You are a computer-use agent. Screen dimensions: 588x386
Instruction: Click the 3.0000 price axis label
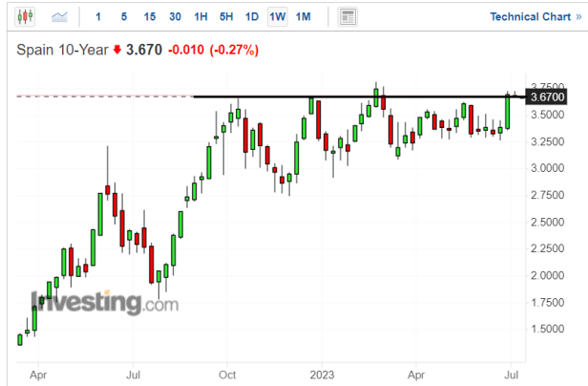pyautogui.click(x=547, y=168)
